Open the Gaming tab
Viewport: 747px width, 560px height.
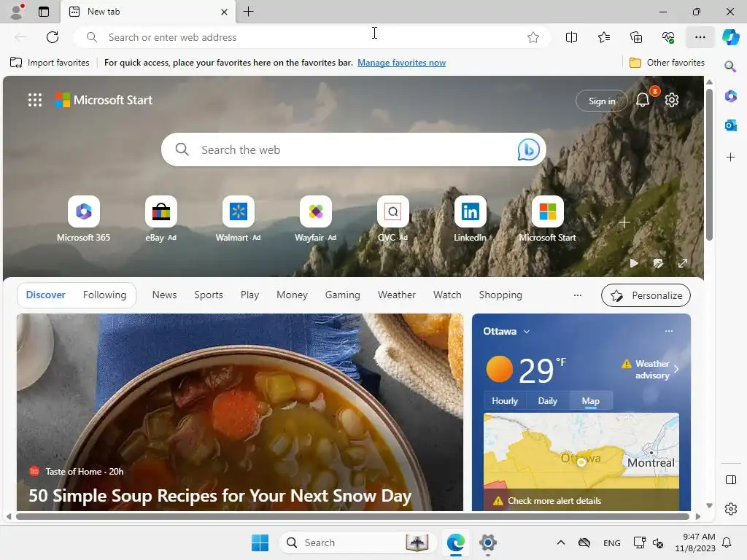click(343, 295)
